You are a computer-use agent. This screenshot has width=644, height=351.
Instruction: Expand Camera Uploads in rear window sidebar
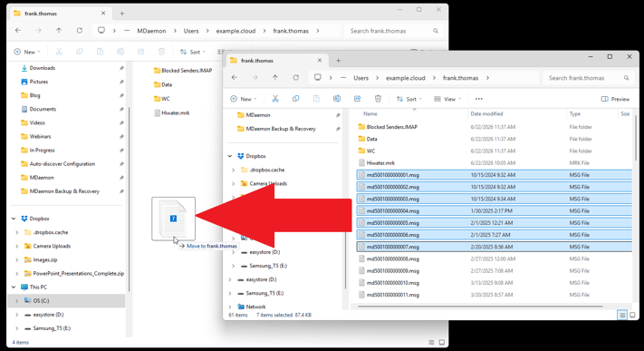(x=17, y=246)
